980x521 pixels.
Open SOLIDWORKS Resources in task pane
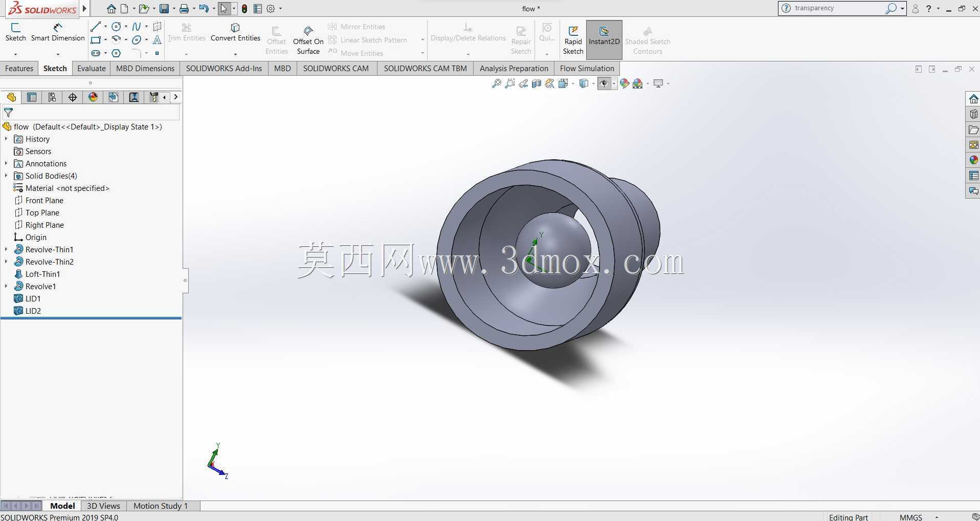pos(973,99)
